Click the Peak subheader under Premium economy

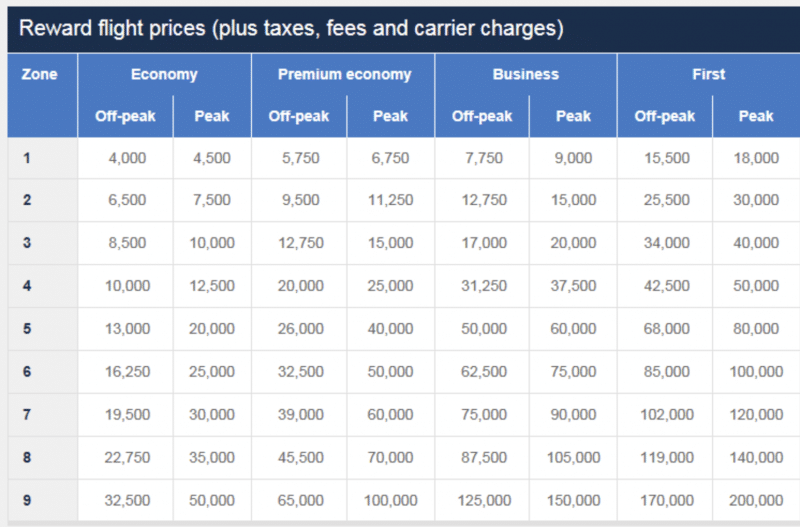point(390,116)
